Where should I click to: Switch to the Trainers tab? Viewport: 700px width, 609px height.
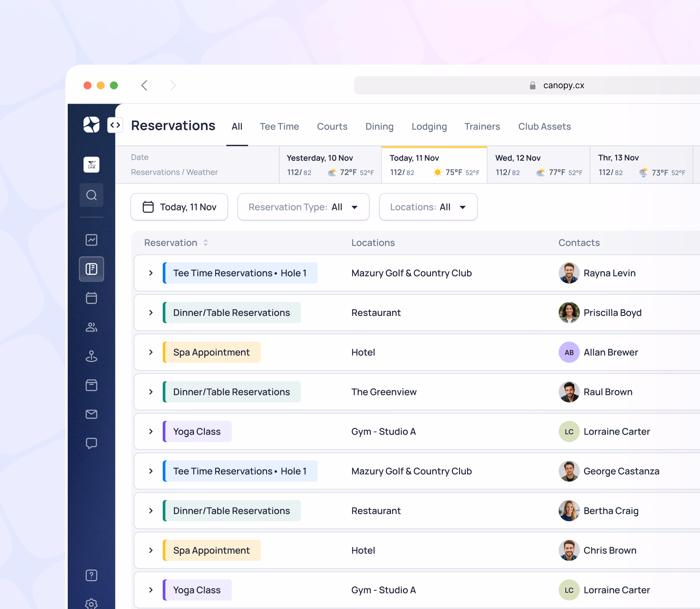482,126
